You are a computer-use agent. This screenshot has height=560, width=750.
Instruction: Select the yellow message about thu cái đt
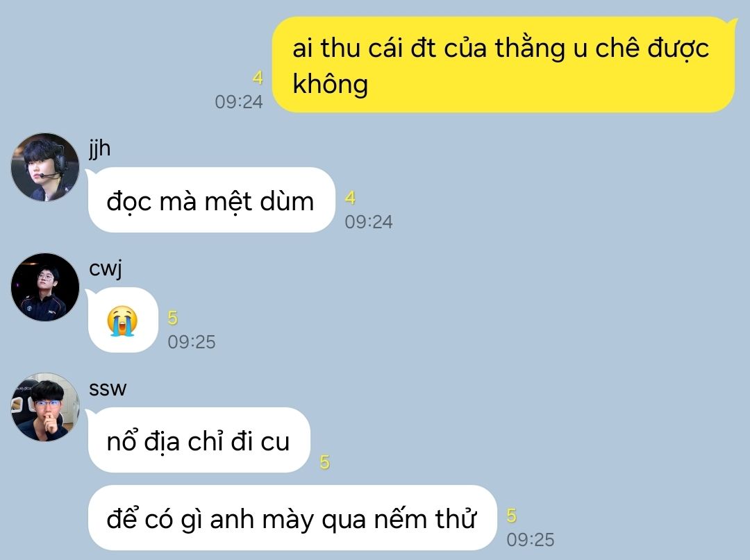pyautogui.click(x=503, y=65)
